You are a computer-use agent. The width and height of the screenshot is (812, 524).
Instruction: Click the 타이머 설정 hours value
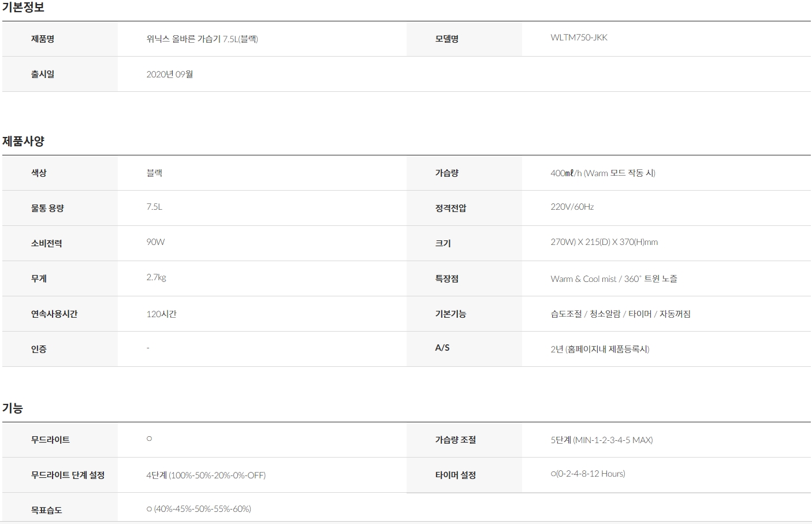588,474
